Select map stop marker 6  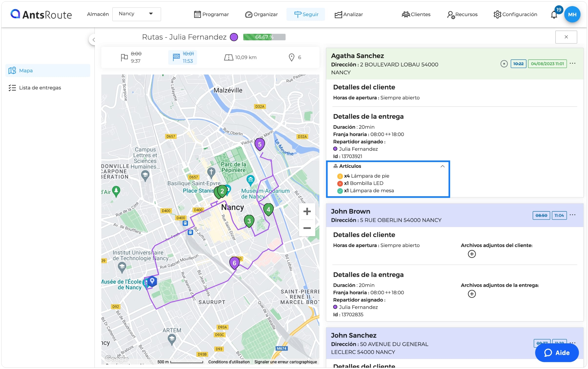(234, 263)
